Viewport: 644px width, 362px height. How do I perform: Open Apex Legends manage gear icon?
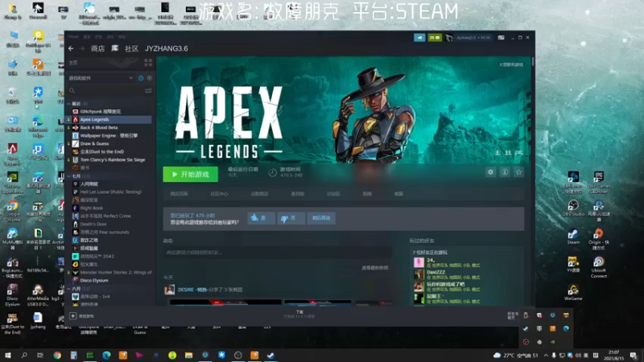click(490, 172)
